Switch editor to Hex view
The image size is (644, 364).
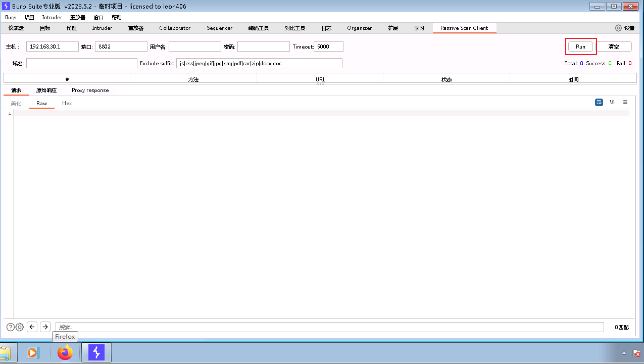(x=67, y=103)
